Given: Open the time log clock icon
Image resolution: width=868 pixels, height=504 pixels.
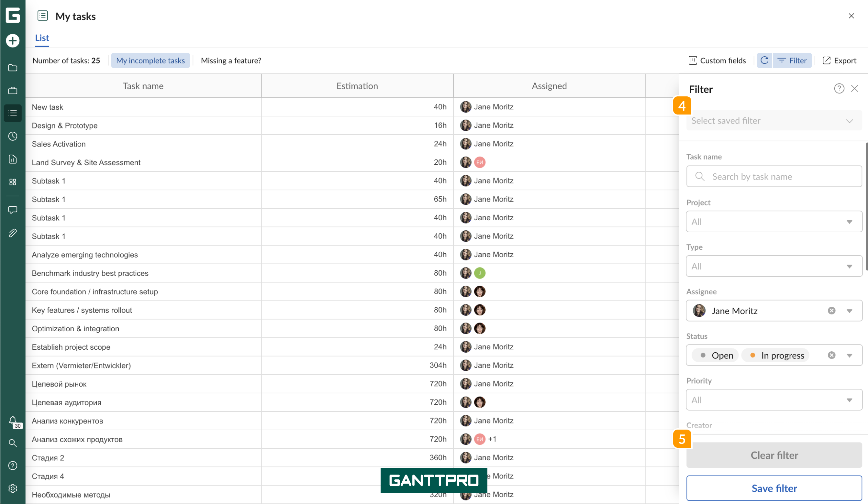Looking at the screenshot, I should point(13,136).
